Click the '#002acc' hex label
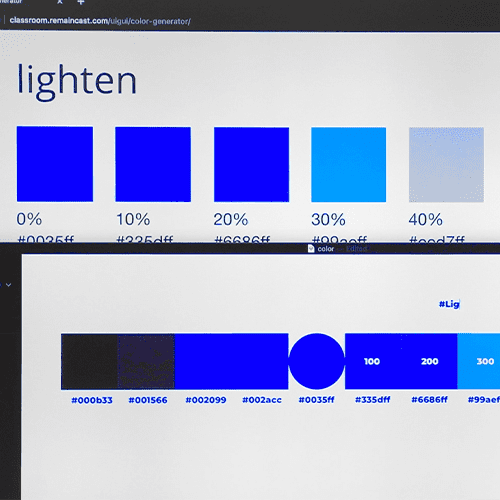The height and width of the screenshot is (500, 500). click(x=262, y=400)
